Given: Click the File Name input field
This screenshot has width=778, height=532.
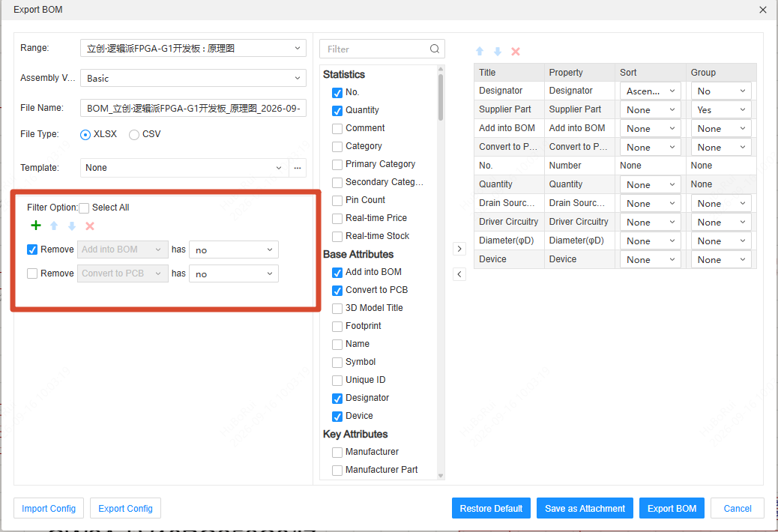Looking at the screenshot, I should point(193,108).
